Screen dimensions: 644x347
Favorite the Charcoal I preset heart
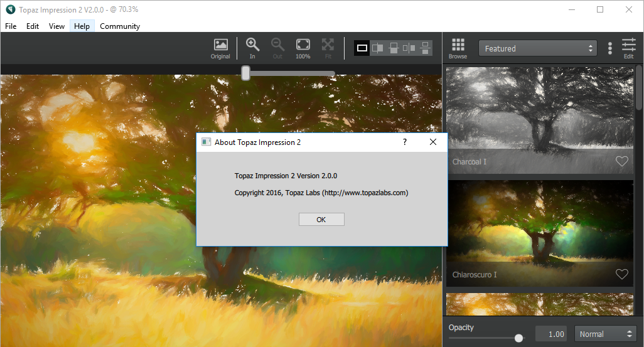click(621, 162)
